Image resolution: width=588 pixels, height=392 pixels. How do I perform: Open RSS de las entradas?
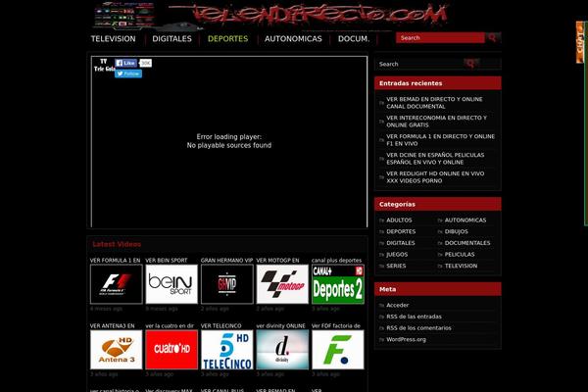pos(414,317)
